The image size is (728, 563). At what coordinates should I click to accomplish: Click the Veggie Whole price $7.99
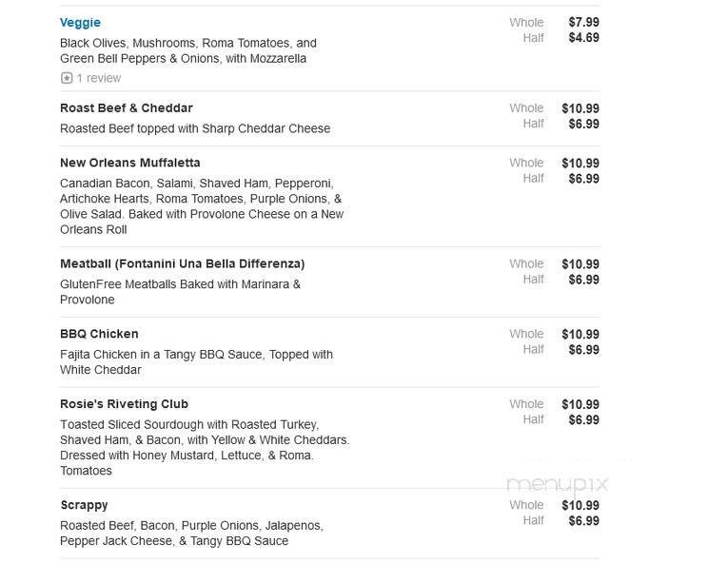(583, 23)
